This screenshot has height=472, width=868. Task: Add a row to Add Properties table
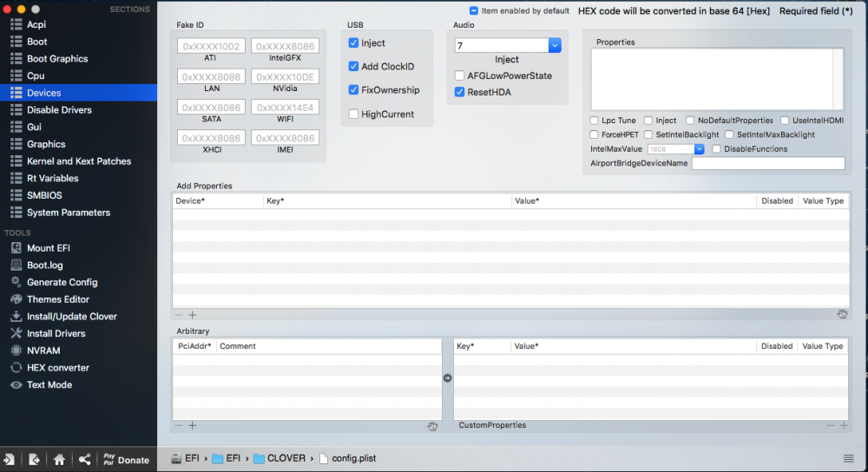192,315
